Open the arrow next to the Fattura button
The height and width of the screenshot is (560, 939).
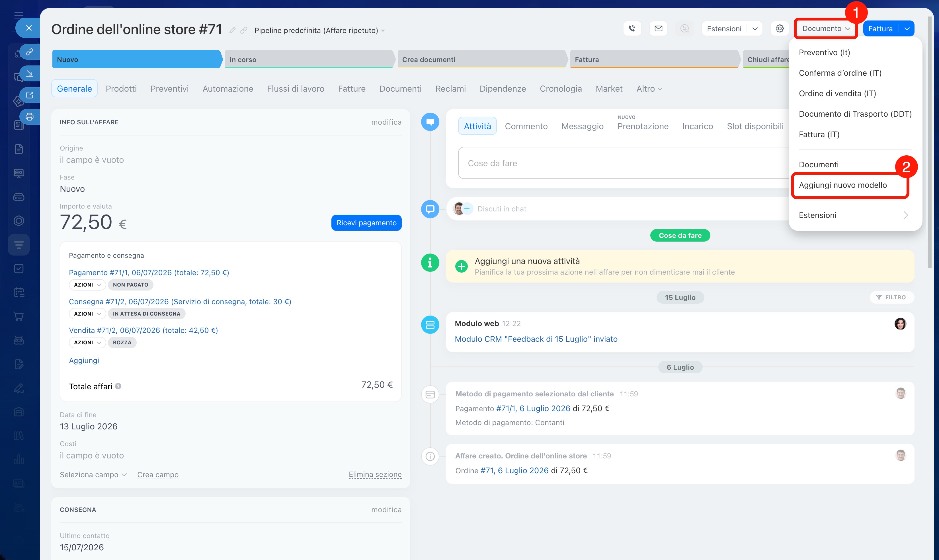tap(907, 29)
